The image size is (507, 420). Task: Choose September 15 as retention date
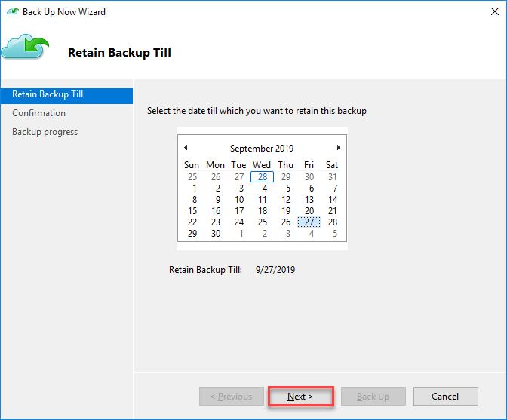coord(192,211)
